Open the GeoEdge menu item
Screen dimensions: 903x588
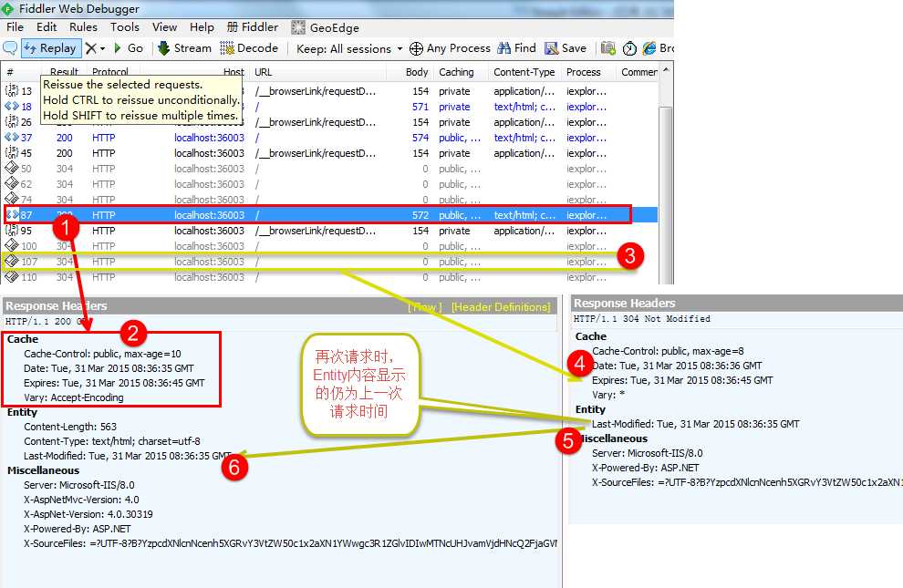tap(325, 27)
